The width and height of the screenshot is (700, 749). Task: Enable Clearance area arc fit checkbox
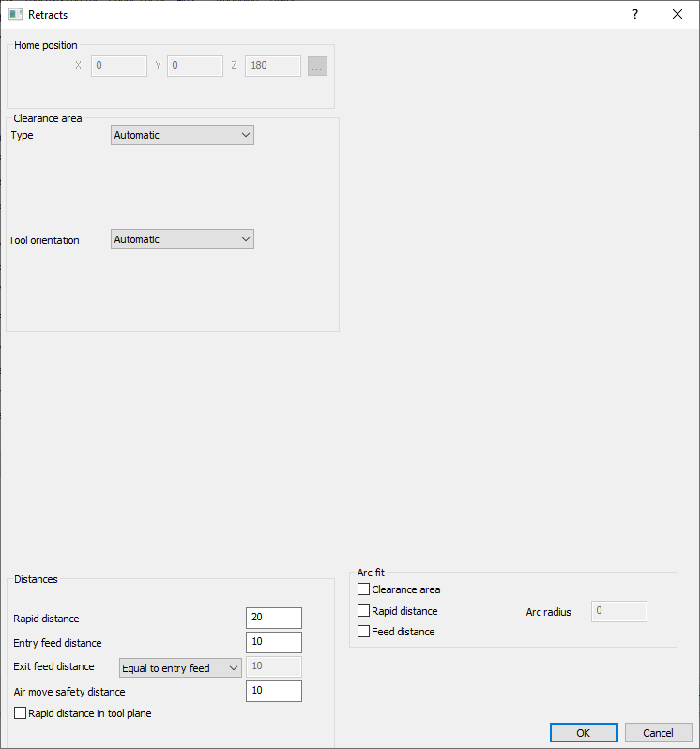pos(364,589)
